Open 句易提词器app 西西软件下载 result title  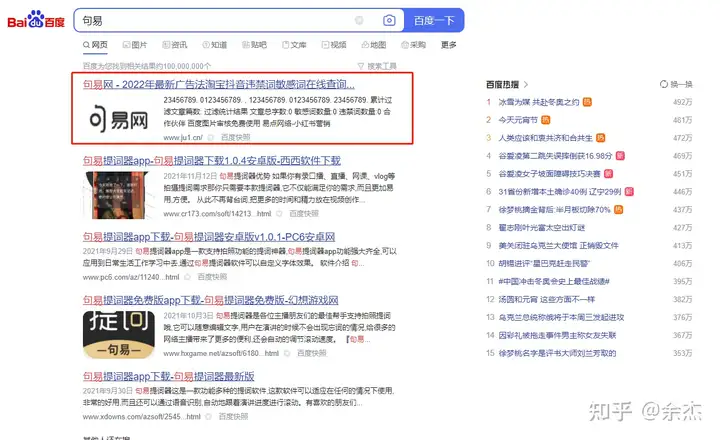click(x=212, y=161)
